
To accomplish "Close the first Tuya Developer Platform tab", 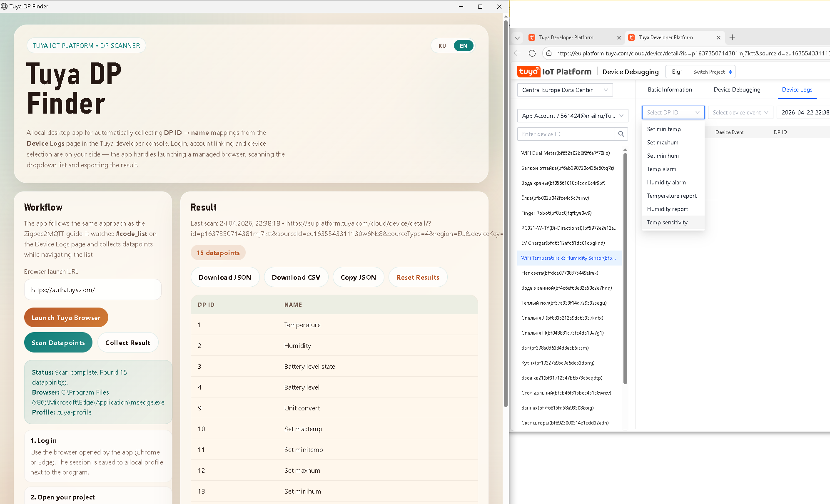I will coord(619,37).
